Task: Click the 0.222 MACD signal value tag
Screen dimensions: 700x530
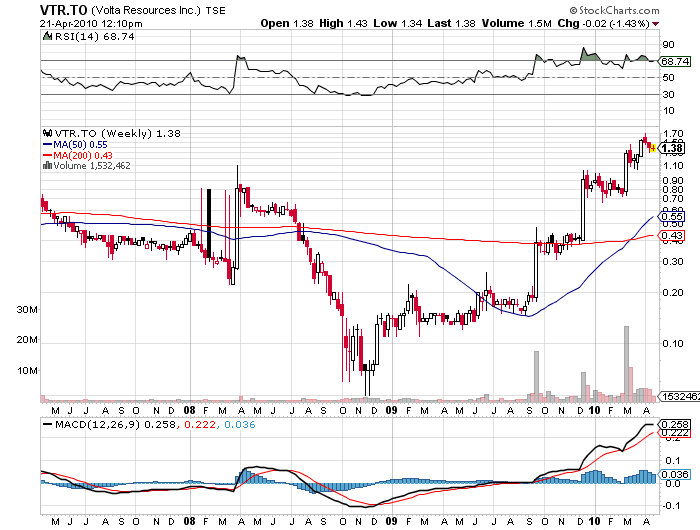Action: point(675,433)
